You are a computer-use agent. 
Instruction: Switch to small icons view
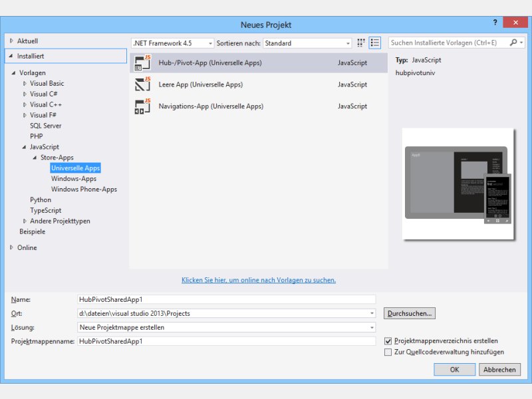pyautogui.click(x=361, y=43)
